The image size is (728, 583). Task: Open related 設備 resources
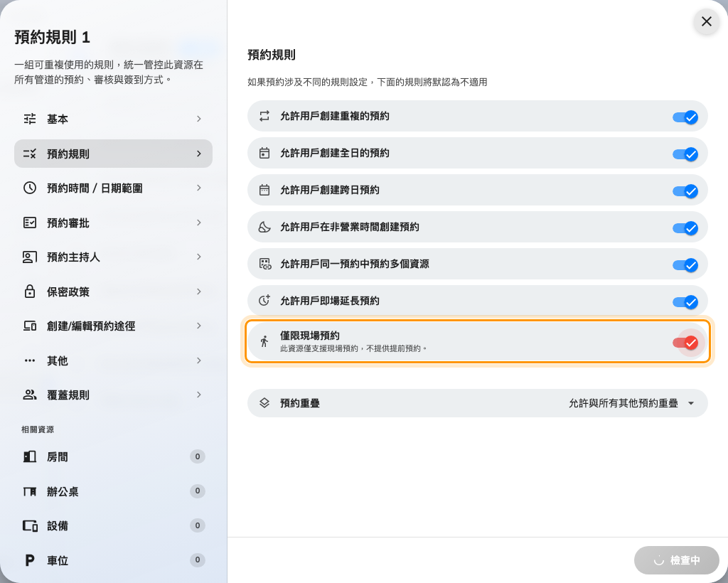(113, 525)
